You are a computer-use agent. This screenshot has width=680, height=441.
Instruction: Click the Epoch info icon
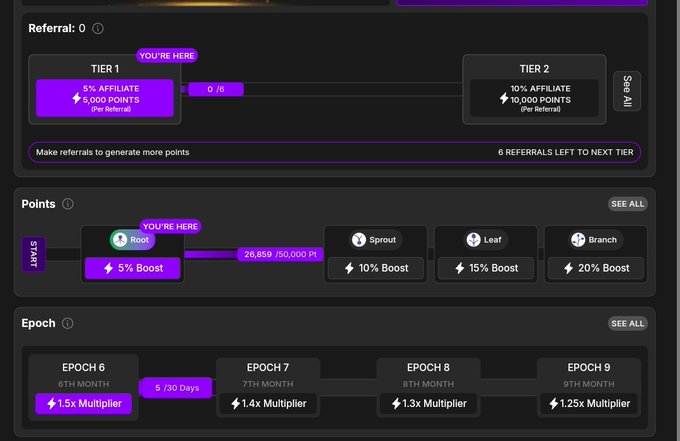[68, 323]
